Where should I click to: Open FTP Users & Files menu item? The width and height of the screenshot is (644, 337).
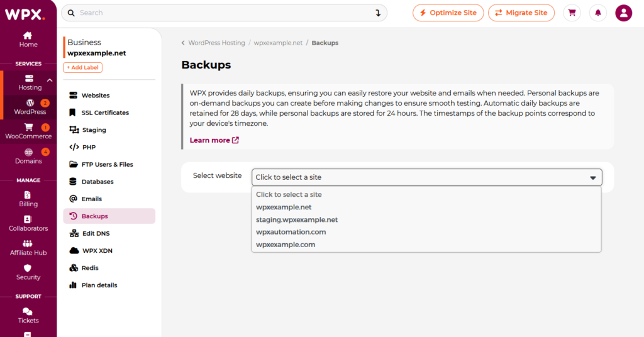(109, 164)
